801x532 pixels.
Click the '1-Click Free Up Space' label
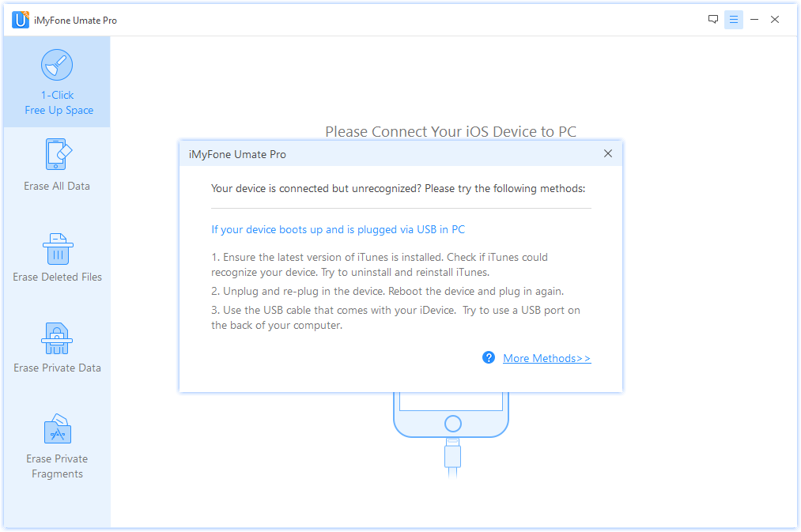coord(59,103)
